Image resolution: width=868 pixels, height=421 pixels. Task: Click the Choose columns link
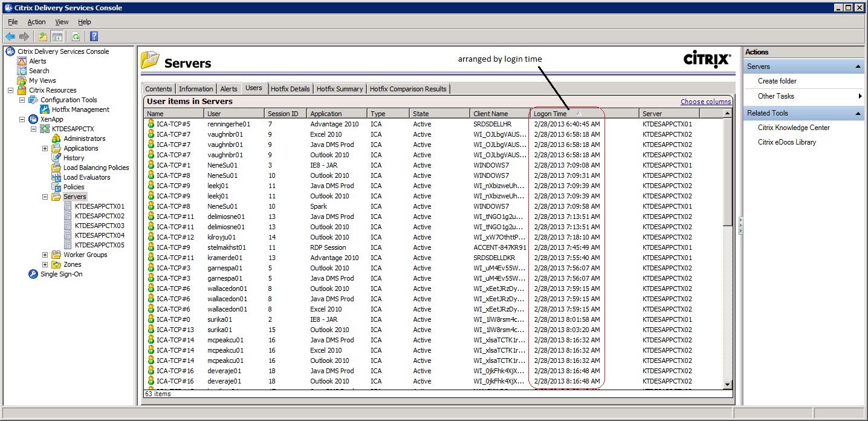[x=705, y=102]
